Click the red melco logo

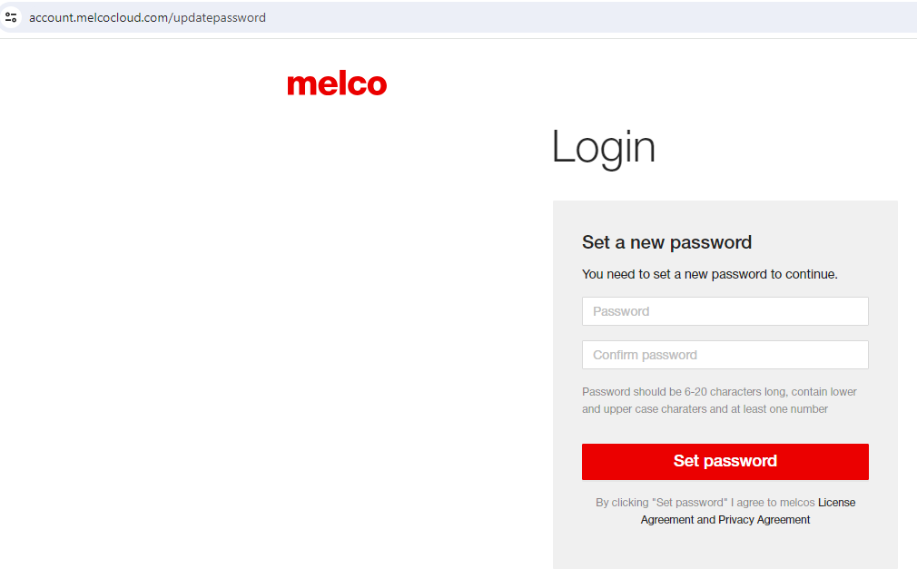(337, 84)
